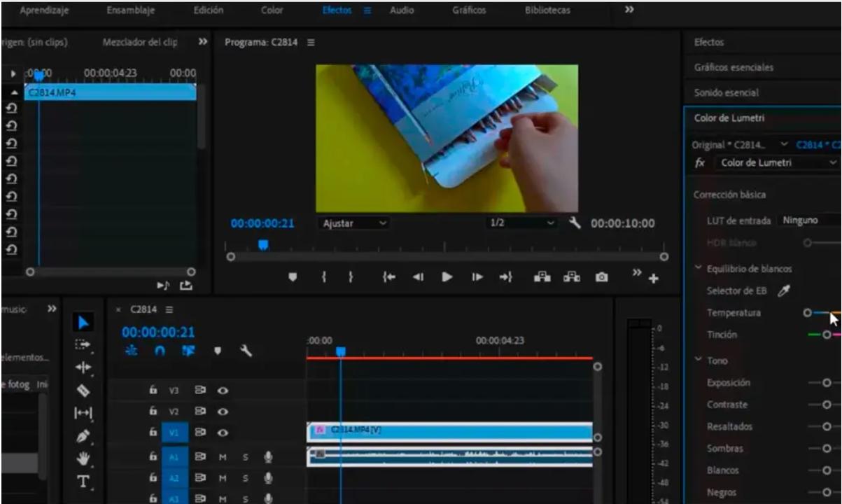Open the Ajustar zoom level dropdown
Screen dimensions: 842x504
click(355, 223)
